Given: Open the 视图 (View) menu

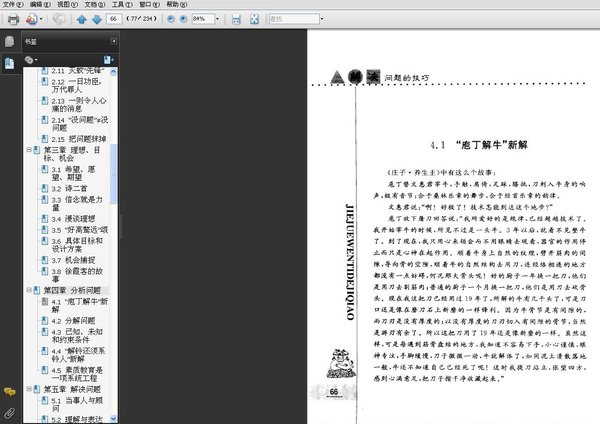Looking at the screenshot, I should pos(67,4).
